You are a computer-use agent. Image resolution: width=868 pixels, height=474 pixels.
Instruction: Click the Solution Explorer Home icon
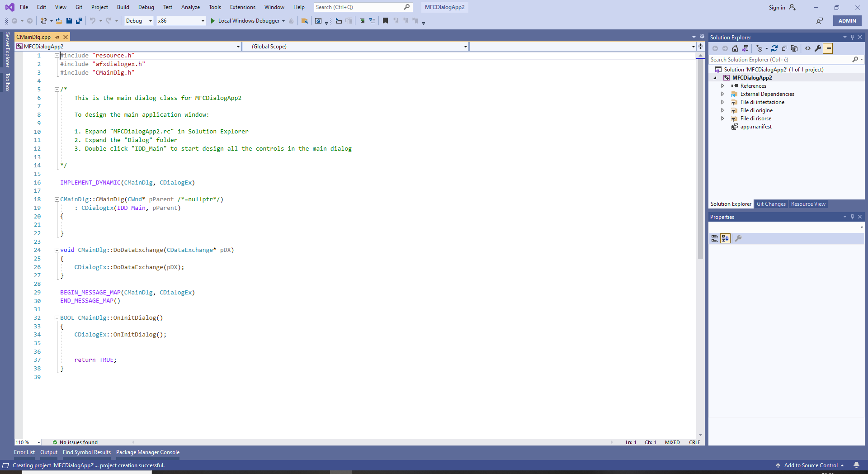click(735, 48)
